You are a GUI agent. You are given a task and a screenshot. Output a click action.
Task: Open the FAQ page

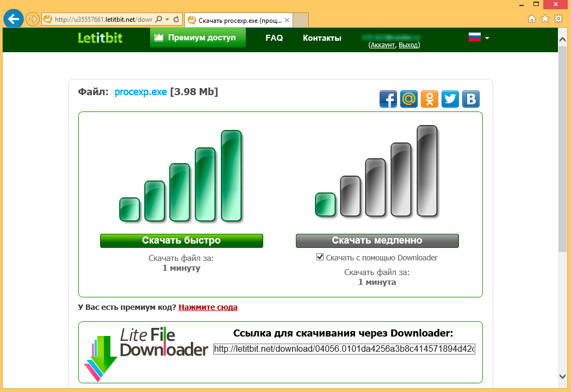[274, 38]
